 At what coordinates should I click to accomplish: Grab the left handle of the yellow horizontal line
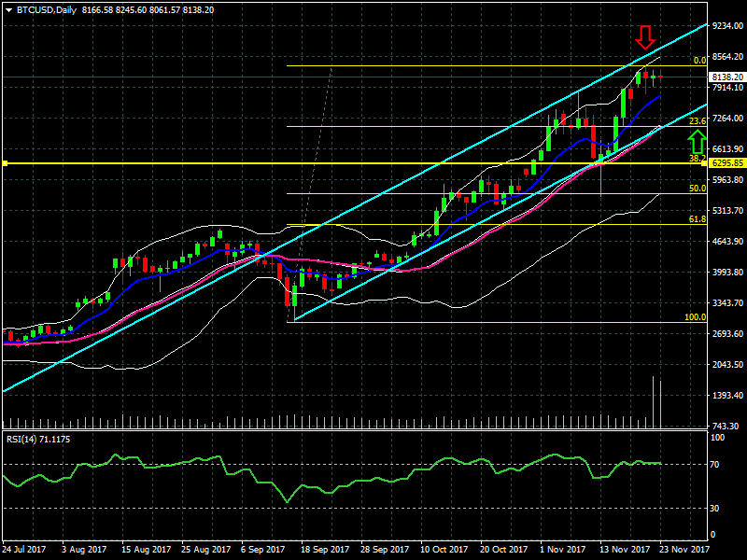coord(5,163)
